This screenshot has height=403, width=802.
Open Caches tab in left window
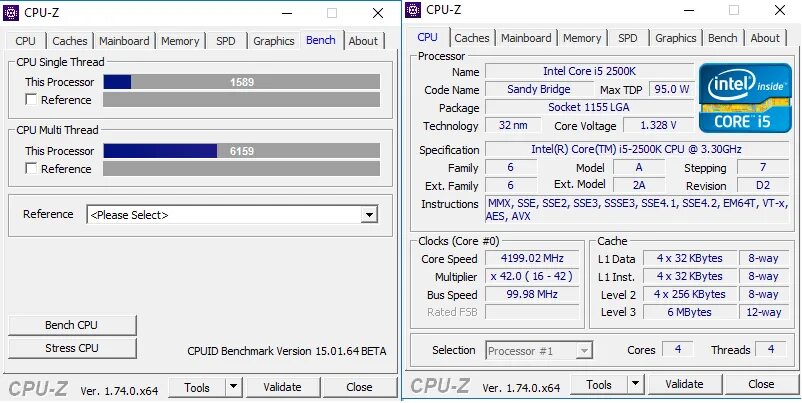(x=70, y=41)
